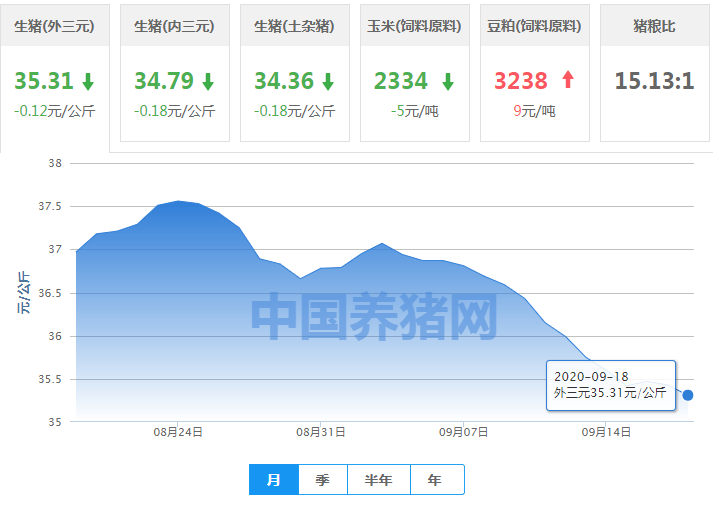Switch chart range to 季
This screenshot has height=505, width=713.
tap(323, 480)
